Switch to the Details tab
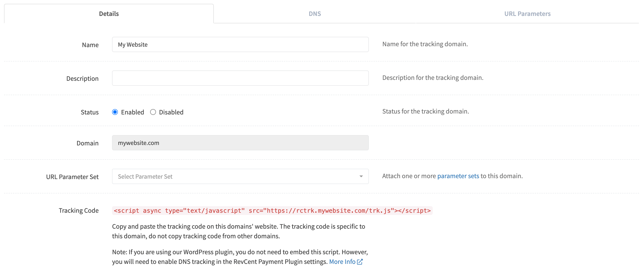644x276 pixels. (109, 13)
